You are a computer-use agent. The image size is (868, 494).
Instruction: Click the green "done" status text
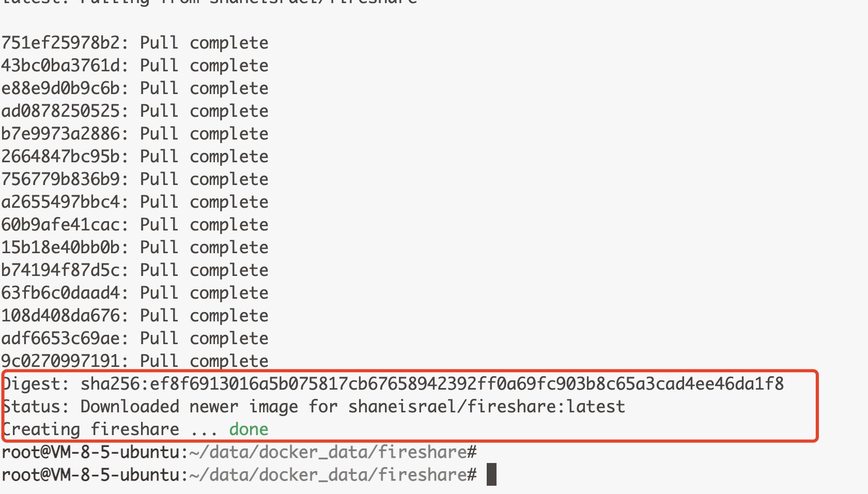point(249,429)
